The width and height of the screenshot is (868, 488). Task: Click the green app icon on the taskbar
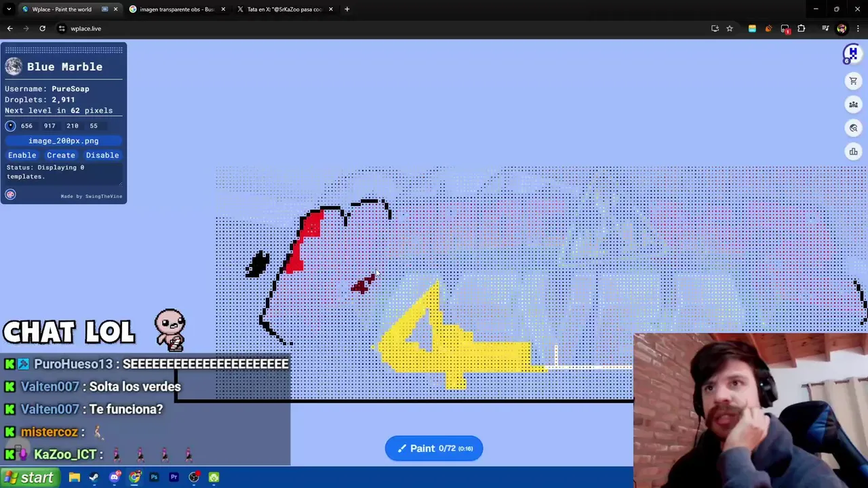click(214, 477)
